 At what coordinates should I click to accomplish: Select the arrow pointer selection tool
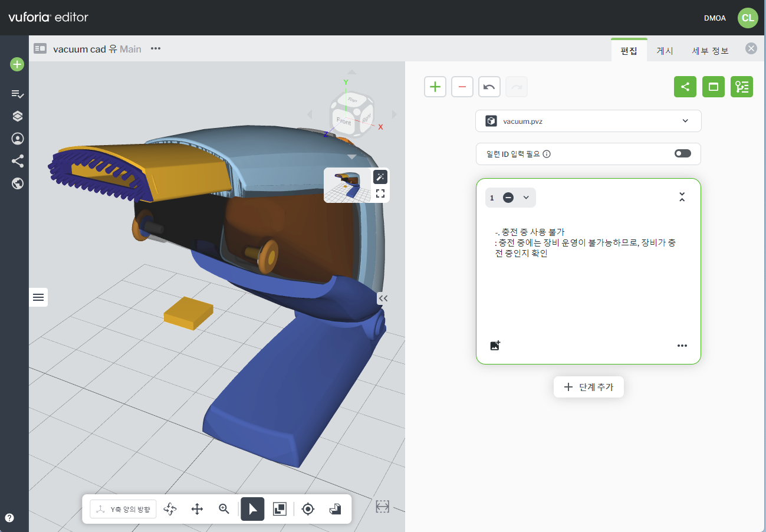(x=252, y=509)
